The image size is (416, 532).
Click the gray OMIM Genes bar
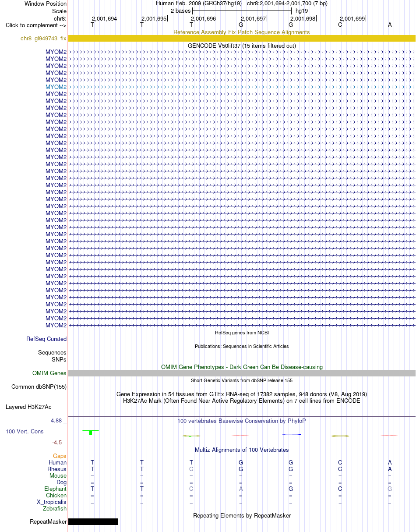pyautogui.click(x=242, y=373)
